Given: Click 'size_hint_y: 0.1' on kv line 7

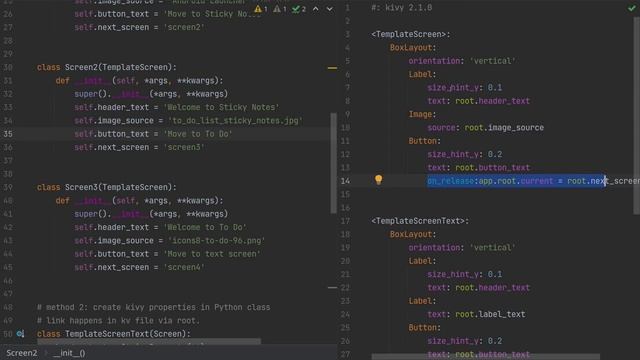Looking at the screenshot, I should pyautogui.click(x=464, y=87).
